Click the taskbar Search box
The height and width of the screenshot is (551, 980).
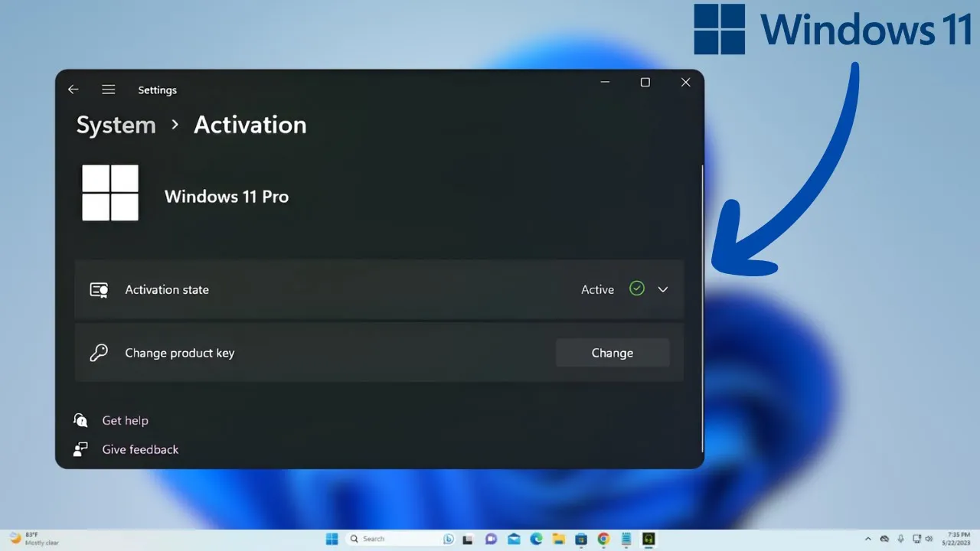pos(400,539)
